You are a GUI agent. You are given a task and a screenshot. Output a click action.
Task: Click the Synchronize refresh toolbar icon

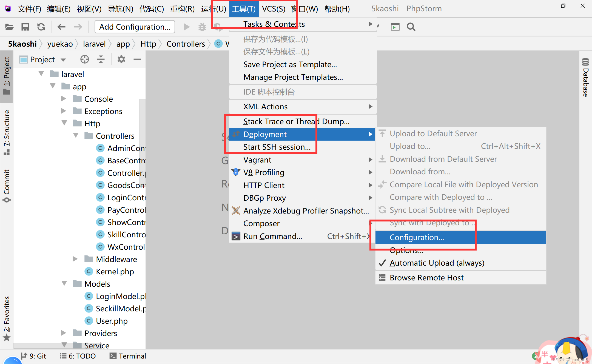41,27
